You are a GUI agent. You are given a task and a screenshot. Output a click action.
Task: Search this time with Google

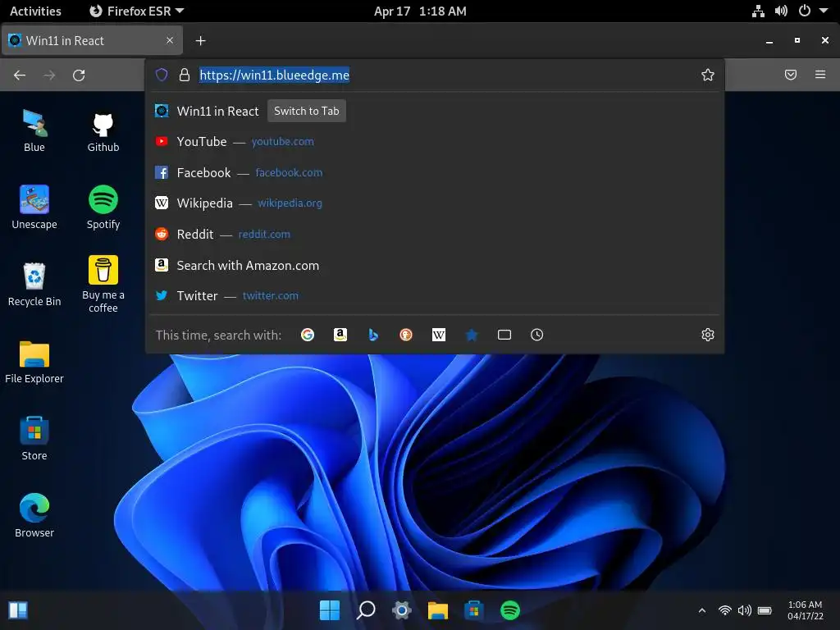point(308,335)
